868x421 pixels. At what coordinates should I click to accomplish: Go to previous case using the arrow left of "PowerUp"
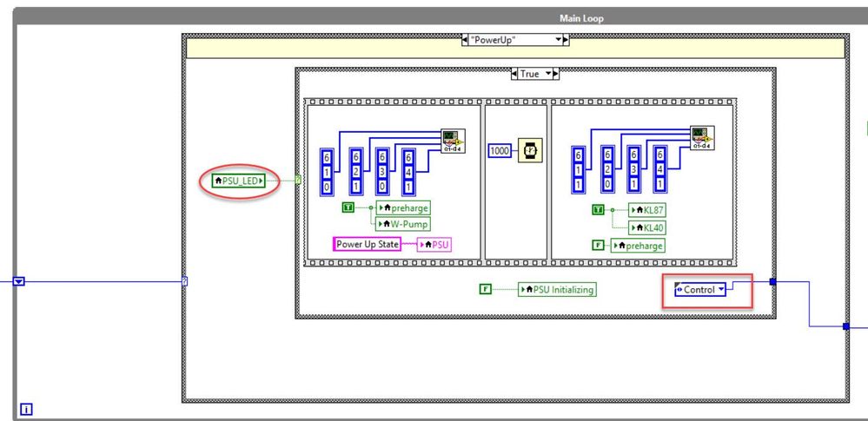click(465, 40)
